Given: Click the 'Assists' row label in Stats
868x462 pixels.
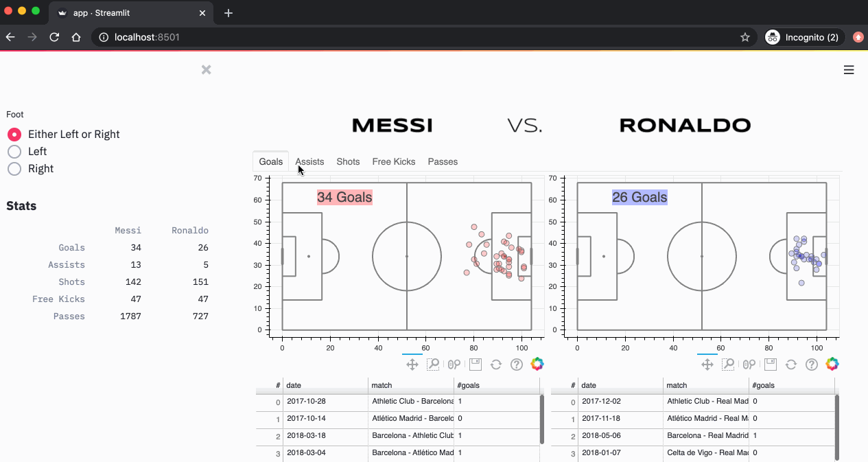Looking at the screenshot, I should (x=67, y=265).
